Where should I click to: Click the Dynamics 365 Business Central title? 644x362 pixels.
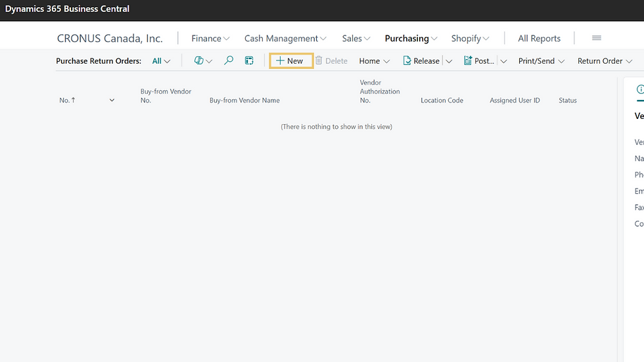pos(67,9)
